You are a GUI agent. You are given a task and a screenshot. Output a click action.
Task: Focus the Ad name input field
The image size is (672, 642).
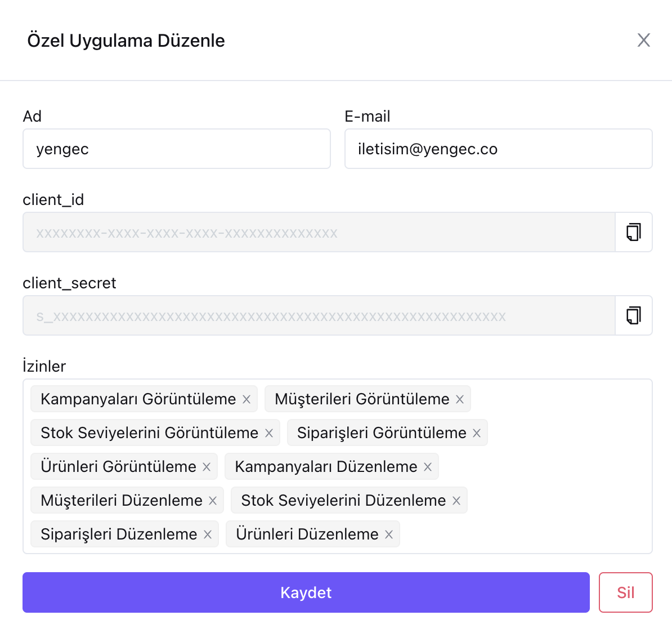point(176,149)
